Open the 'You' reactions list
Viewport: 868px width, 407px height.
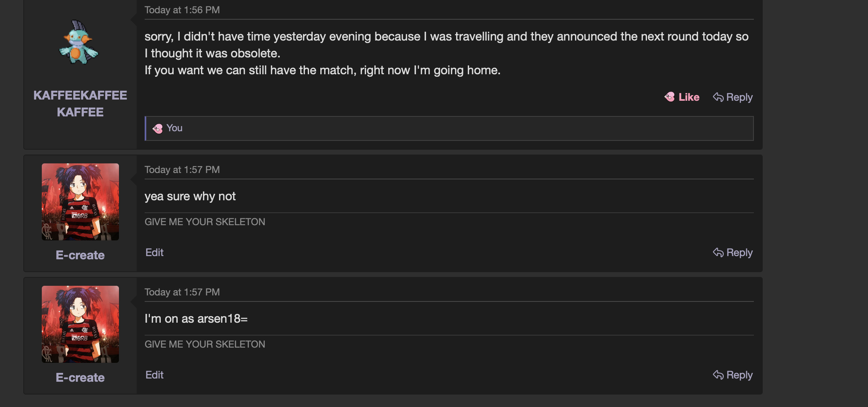point(174,128)
